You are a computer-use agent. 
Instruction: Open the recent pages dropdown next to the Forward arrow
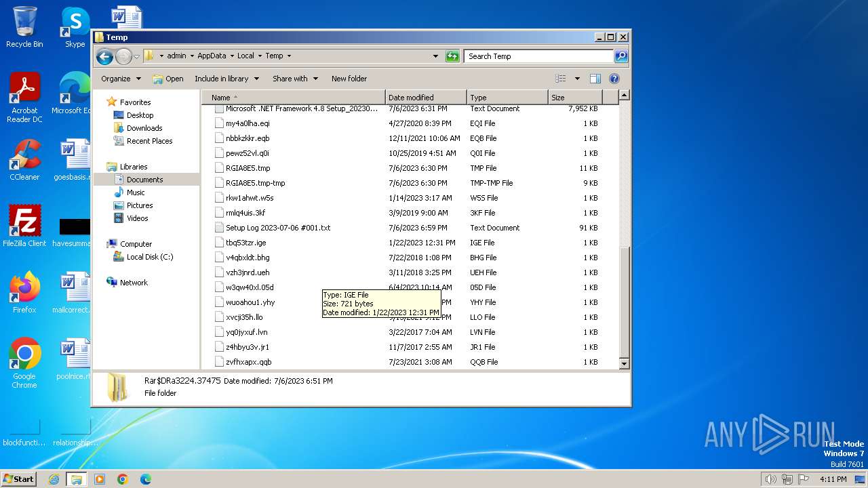coord(136,56)
